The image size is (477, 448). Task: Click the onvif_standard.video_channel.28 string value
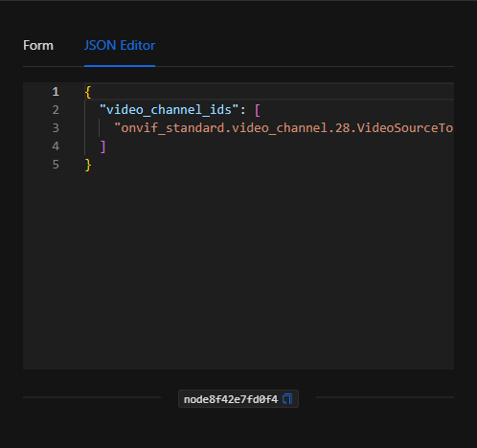tap(284, 128)
